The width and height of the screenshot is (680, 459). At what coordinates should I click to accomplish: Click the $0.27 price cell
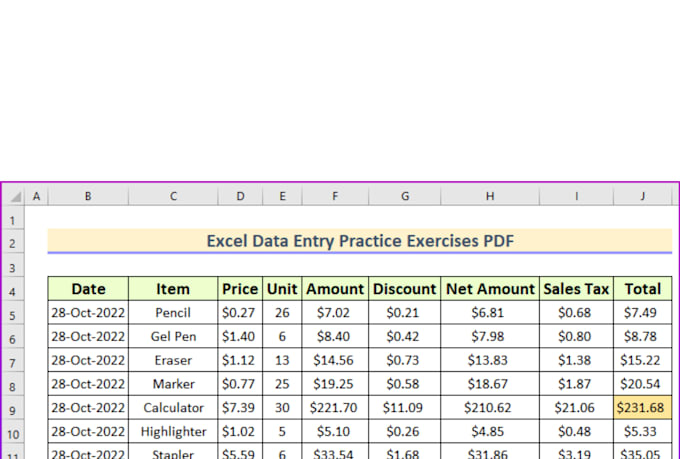coord(240,312)
